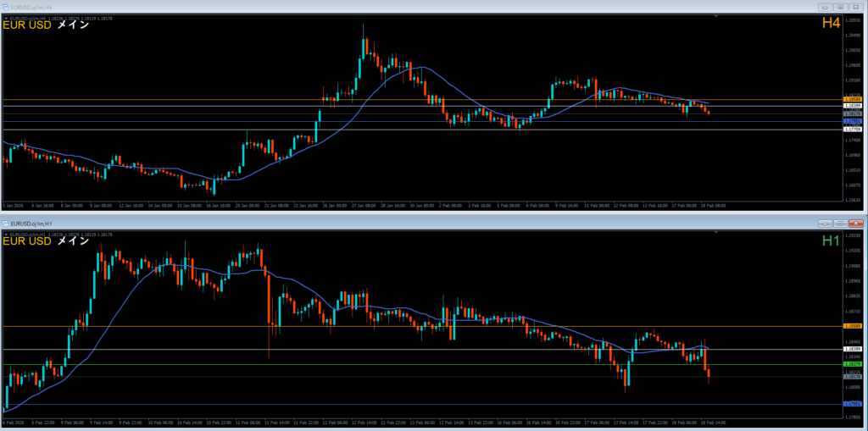Click the orange H4 timeframe label
Image resolution: width=868 pixels, height=431 pixels.
pyautogui.click(x=831, y=25)
